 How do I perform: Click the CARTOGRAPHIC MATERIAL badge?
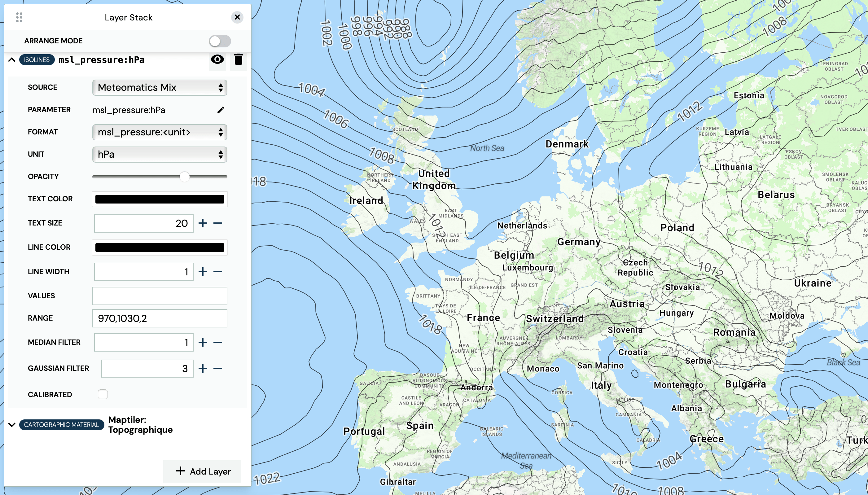61,425
